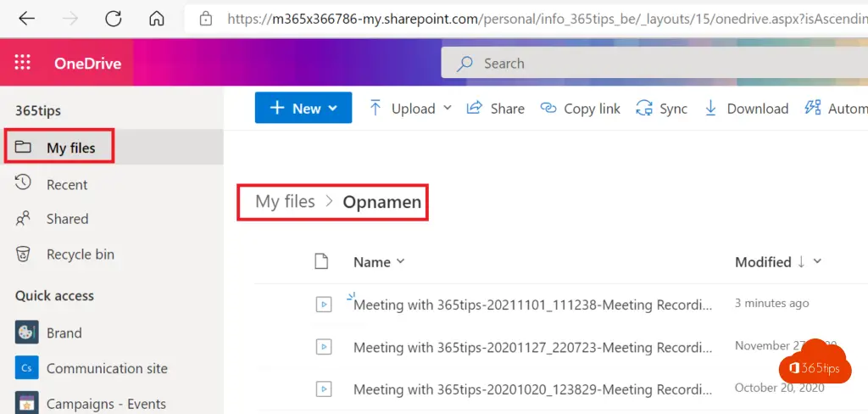Click Opnamen in breadcrumb

[382, 202]
